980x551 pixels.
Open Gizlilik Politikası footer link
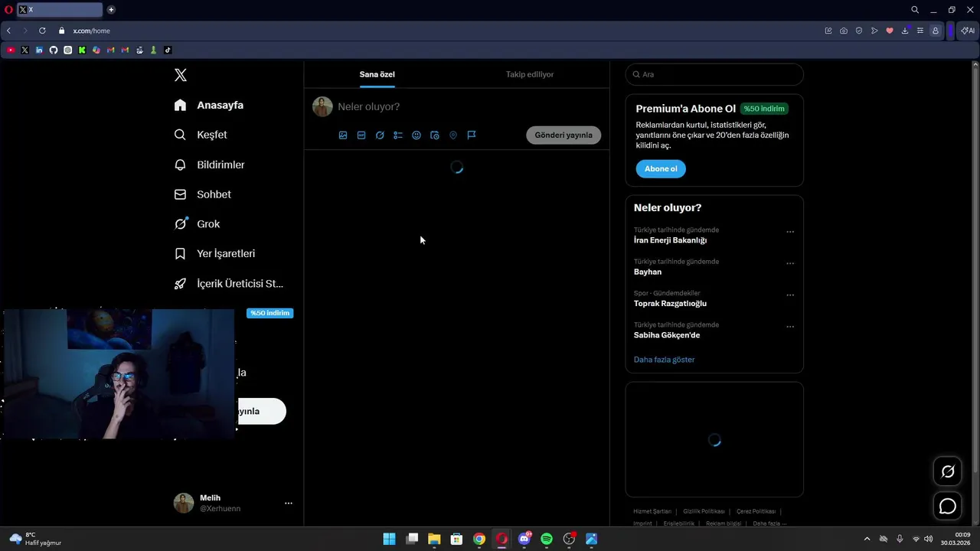point(704,511)
